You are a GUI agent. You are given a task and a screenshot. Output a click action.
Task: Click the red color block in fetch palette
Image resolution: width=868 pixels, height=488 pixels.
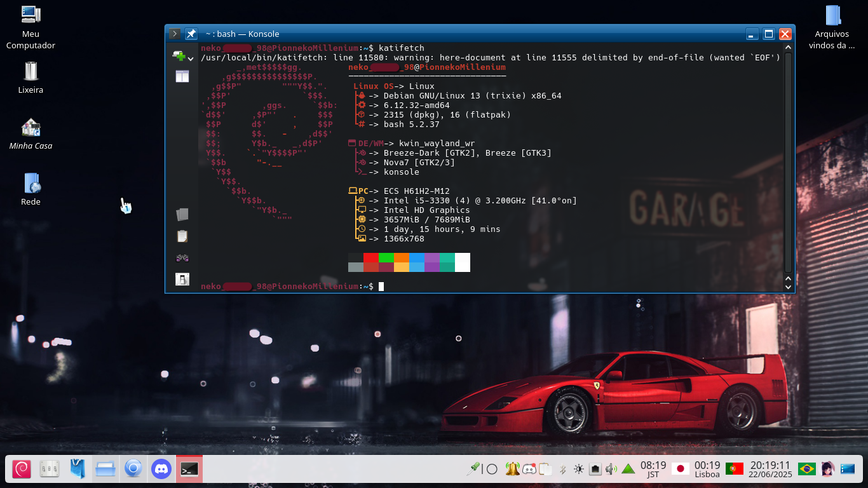point(371,257)
